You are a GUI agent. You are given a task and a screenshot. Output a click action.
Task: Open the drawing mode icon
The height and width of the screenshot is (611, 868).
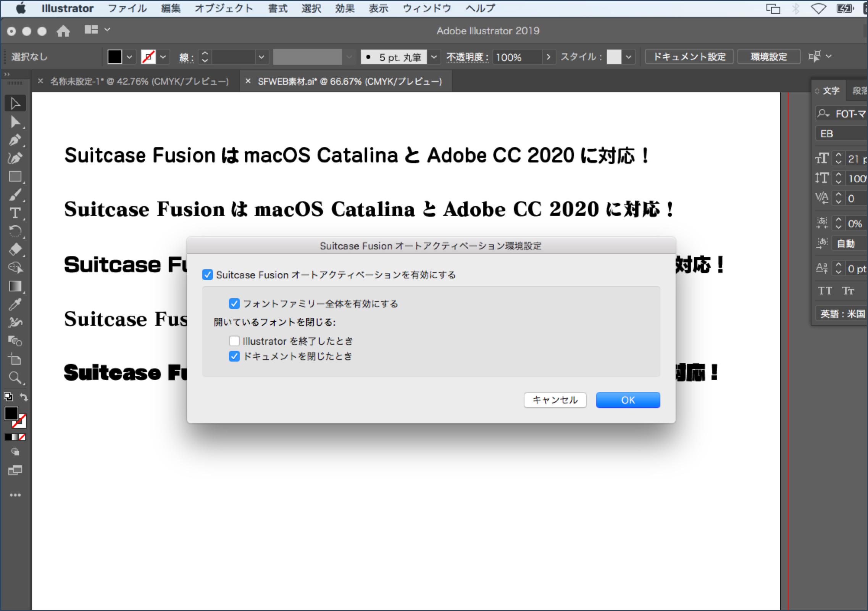tap(15, 452)
